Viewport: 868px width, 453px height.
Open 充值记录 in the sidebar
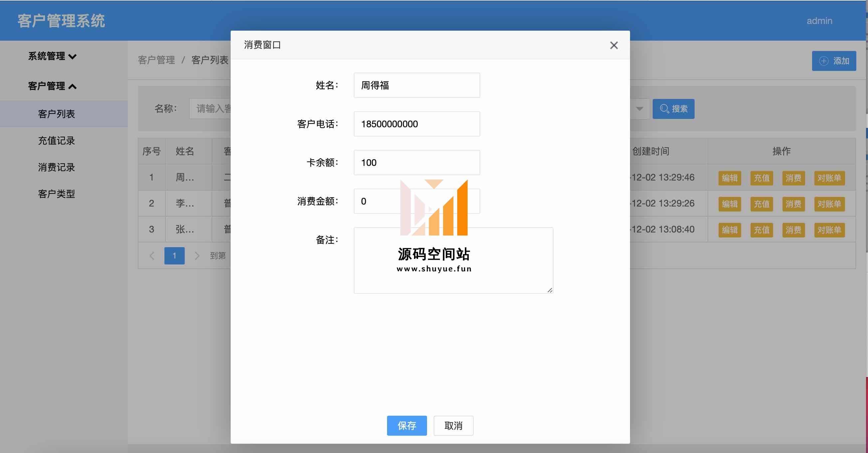point(56,141)
